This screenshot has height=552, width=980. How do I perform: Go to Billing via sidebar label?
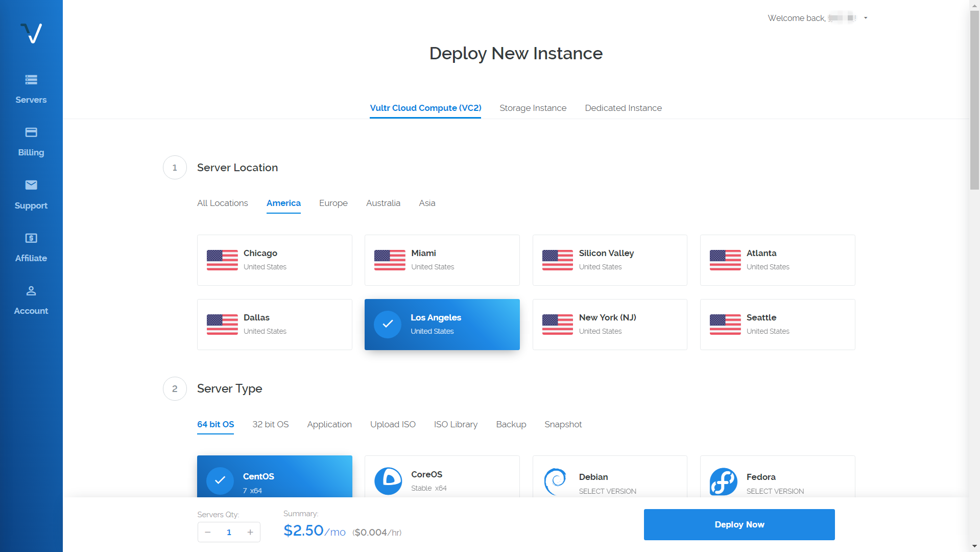tap(31, 152)
